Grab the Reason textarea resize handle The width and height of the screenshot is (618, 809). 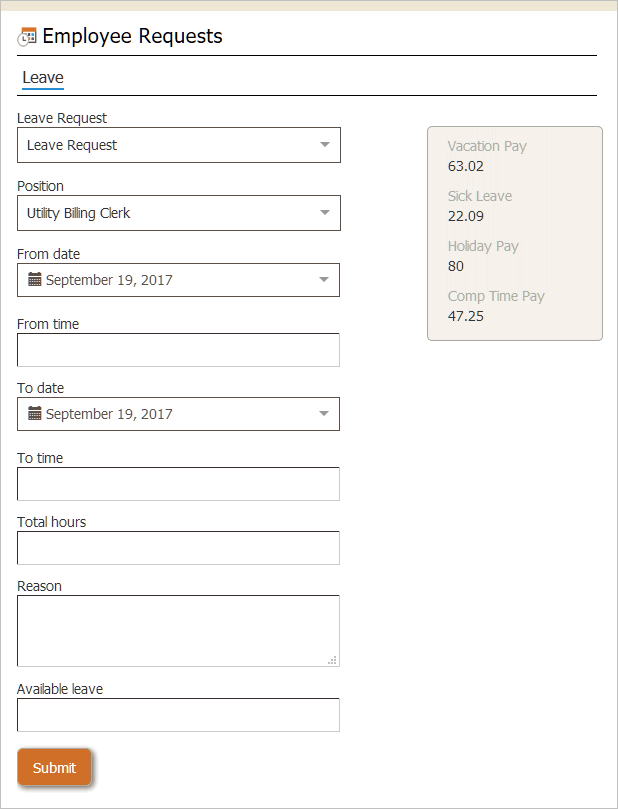pyautogui.click(x=333, y=660)
